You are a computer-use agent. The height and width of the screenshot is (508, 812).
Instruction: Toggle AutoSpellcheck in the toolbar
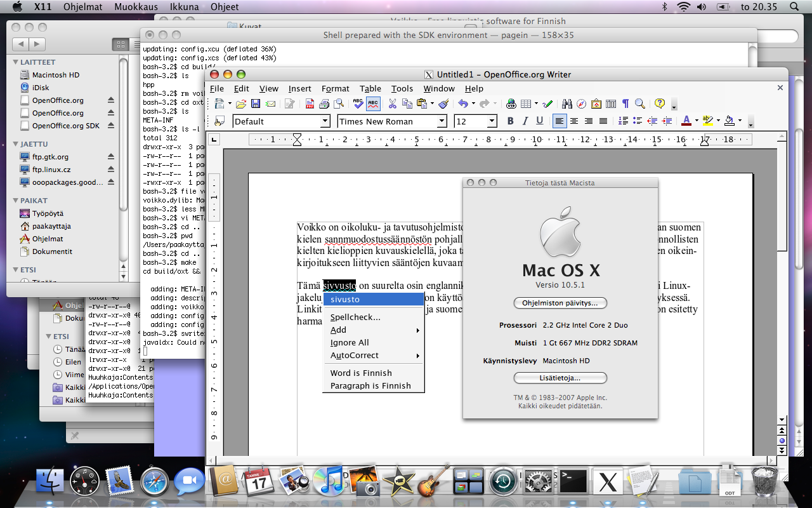[x=373, y=104]
